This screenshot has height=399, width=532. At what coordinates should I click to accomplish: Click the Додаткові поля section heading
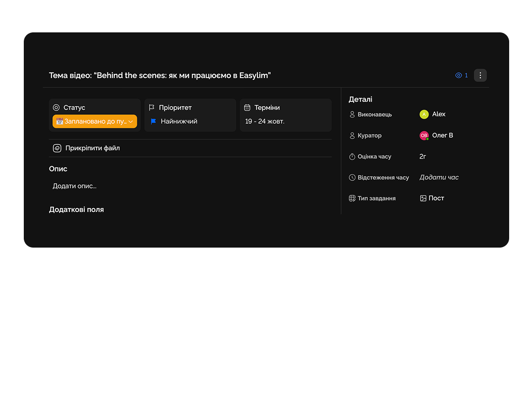point(76,209)
